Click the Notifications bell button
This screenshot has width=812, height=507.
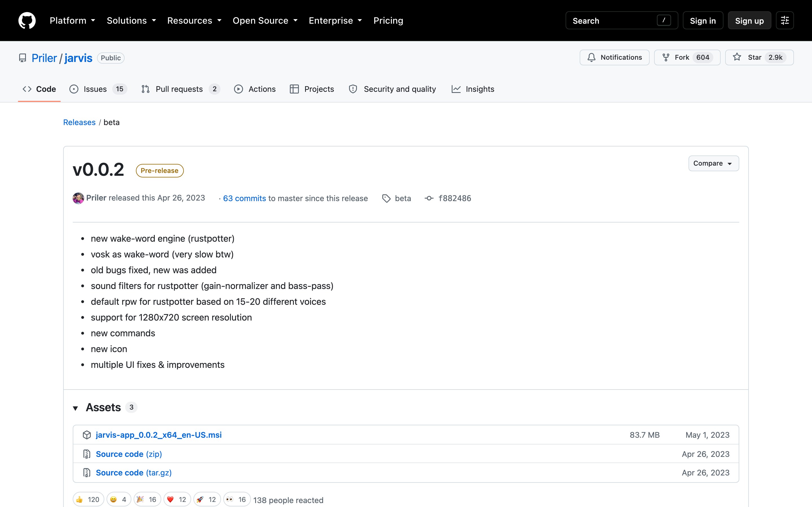(x=614, y=57)
